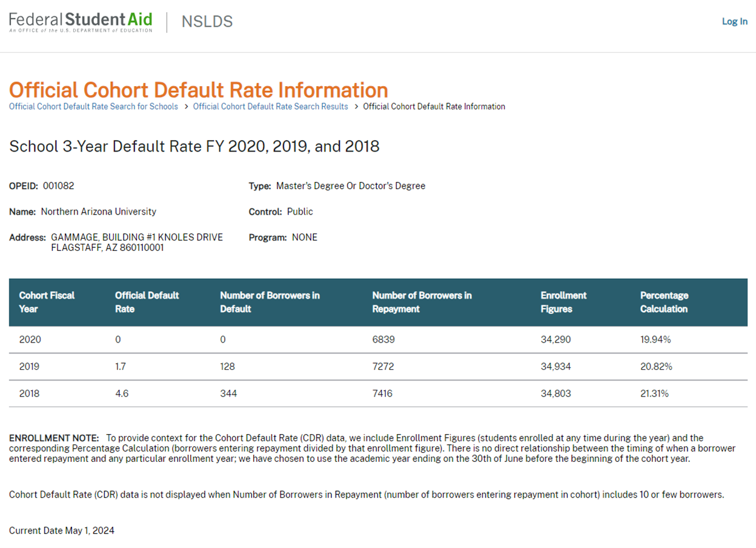
Task: Click the ENROLLMENT NOTE label
Action: tap(54, 438)
